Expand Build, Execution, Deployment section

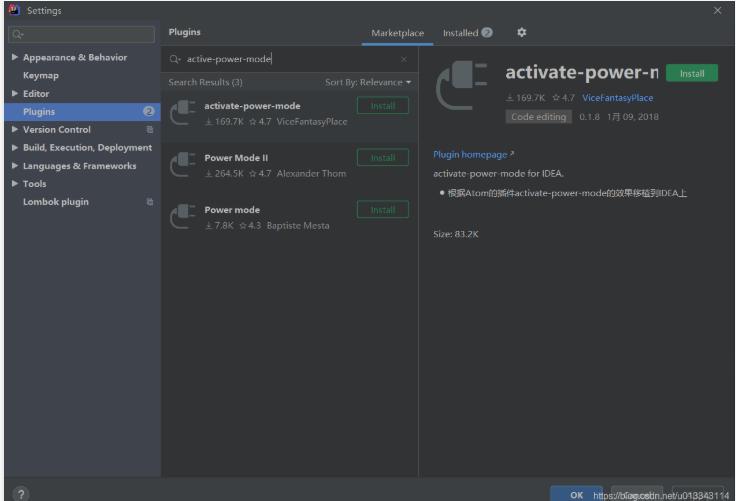point(15,147)
